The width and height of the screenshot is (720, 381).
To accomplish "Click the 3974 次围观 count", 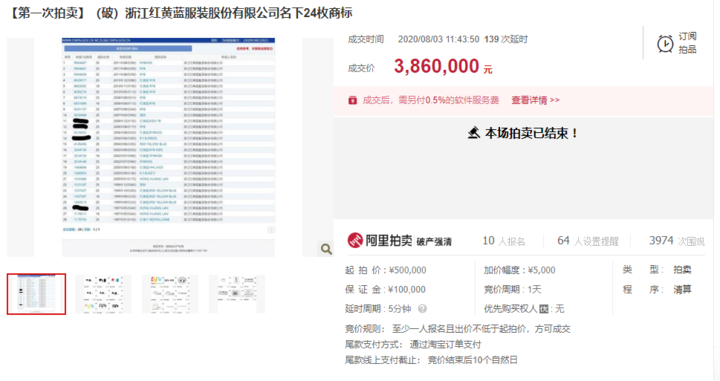I will (x=676, y=241).
